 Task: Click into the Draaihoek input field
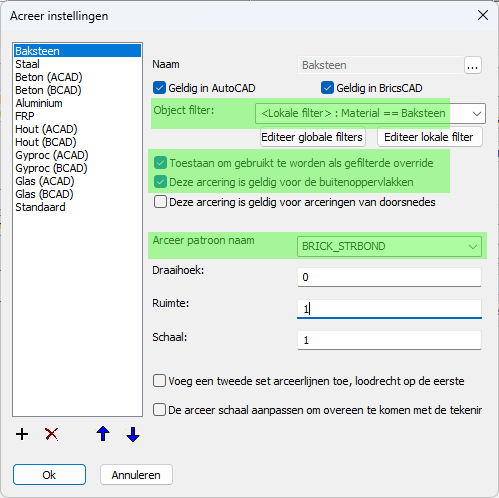389,277
